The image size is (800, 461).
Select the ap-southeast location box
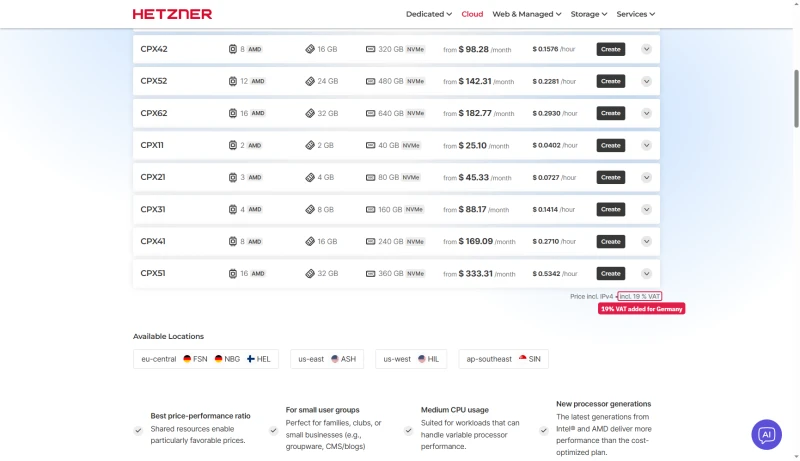point(504,359)
